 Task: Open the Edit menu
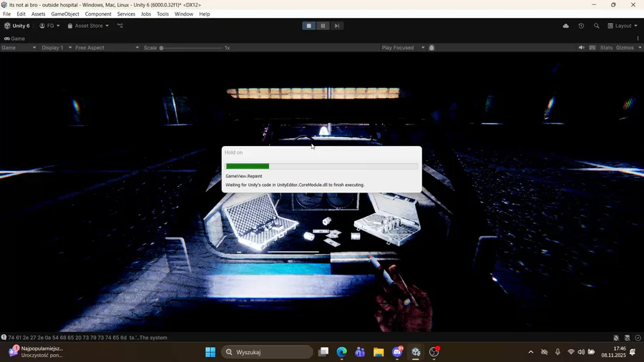tap(21, 14)
